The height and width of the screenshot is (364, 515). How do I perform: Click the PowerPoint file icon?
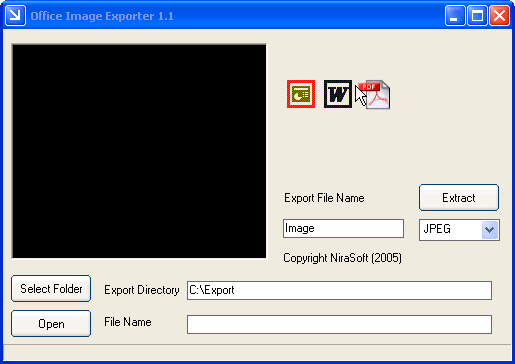coord(301,94)
